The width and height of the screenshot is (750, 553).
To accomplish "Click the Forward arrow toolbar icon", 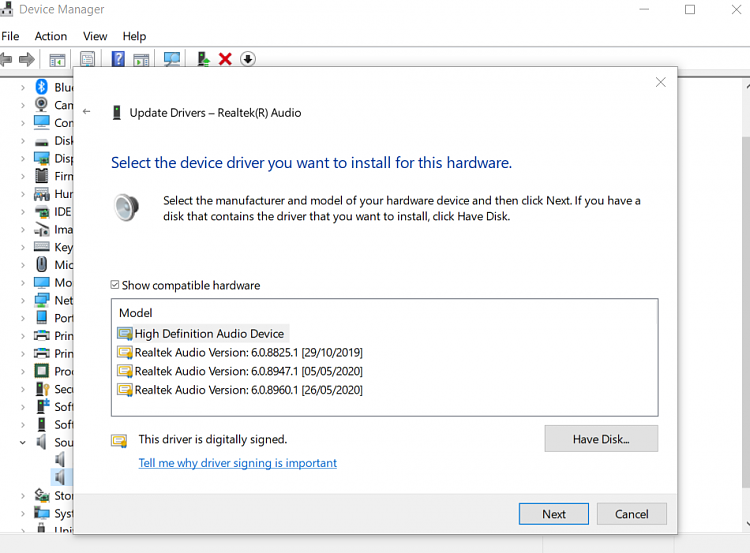I will [27, 59].
